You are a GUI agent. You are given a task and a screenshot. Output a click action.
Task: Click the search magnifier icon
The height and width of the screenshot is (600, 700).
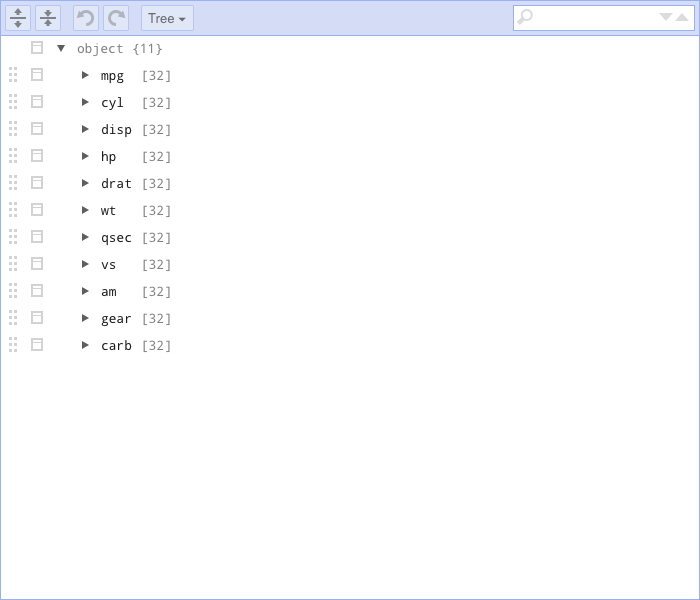pyautogui.click(x=526, y=17)
